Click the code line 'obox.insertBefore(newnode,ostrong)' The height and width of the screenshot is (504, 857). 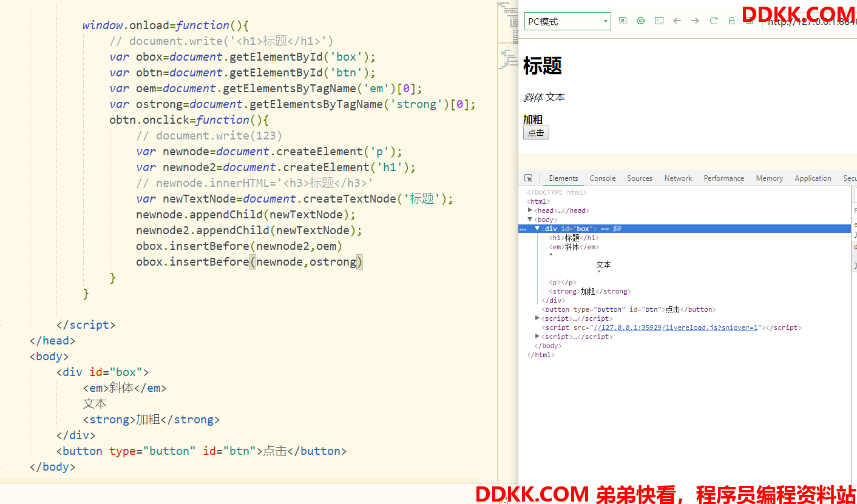[249, 262]
